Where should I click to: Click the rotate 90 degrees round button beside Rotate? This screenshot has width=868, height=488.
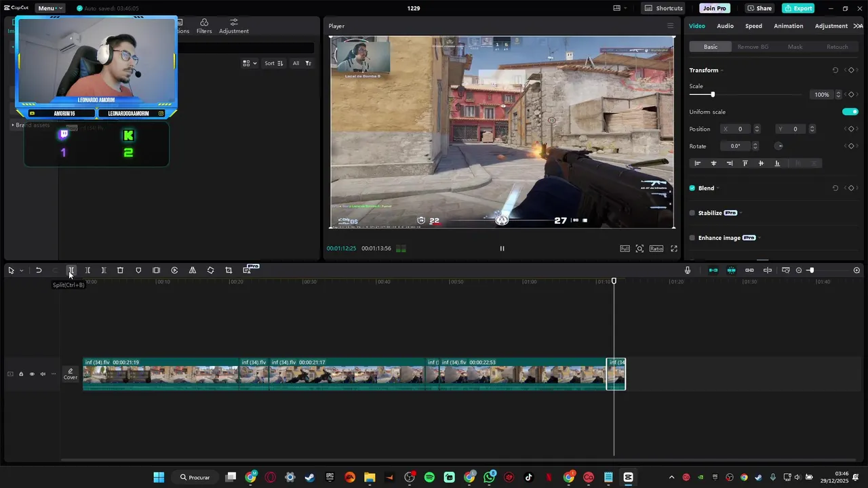(779, 146)
